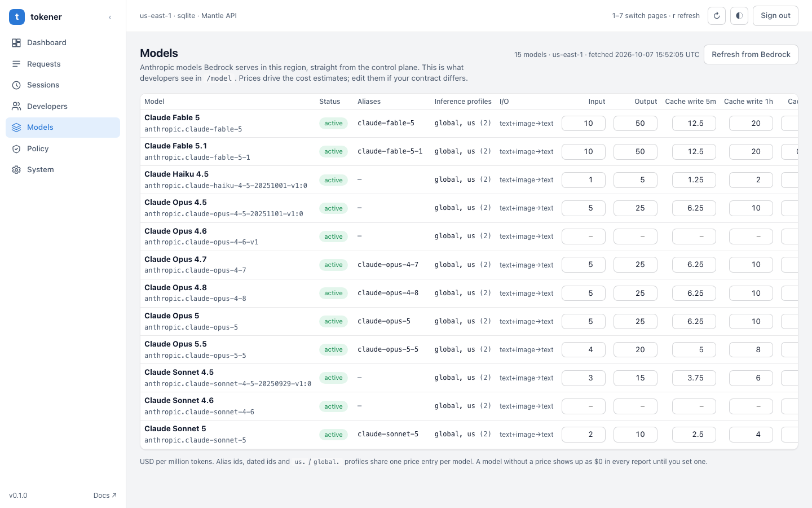Click the Policy shield icon
Screen dimensions: 812x508
16,148
